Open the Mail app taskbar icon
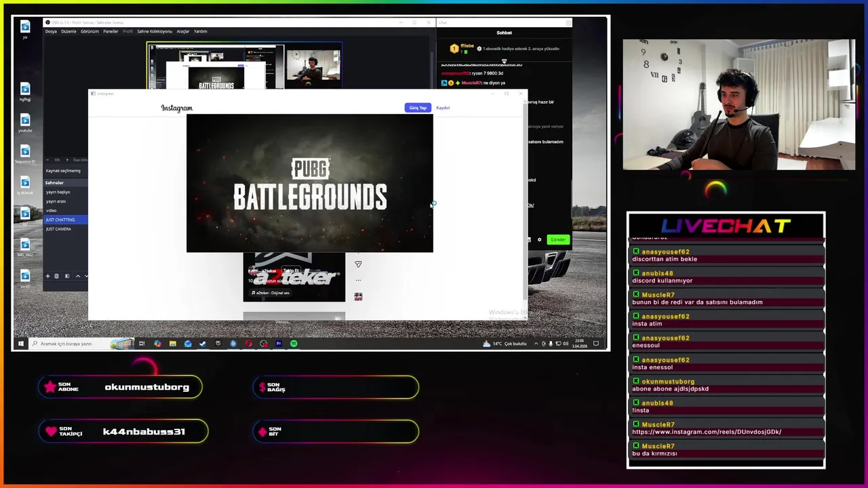Viewport: 868px width, 488px height. pos(188,344)
